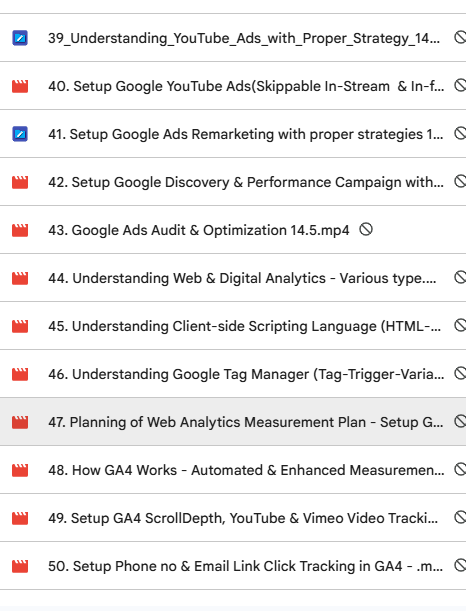
Task: Select file name 50. Setup Phone no & Email Link Click Tracking
Action: click(x=245, y=566)
